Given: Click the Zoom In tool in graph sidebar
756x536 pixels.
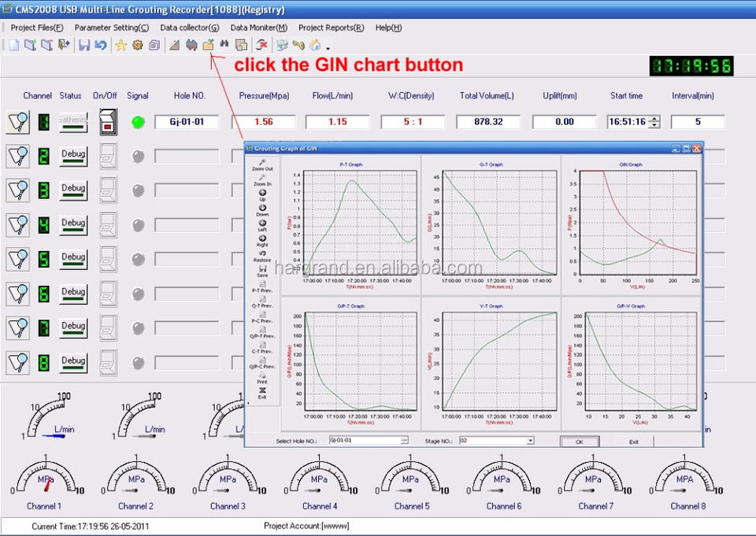Looking at the screenshot, I should pyautogui.click(x=262, y=179).
